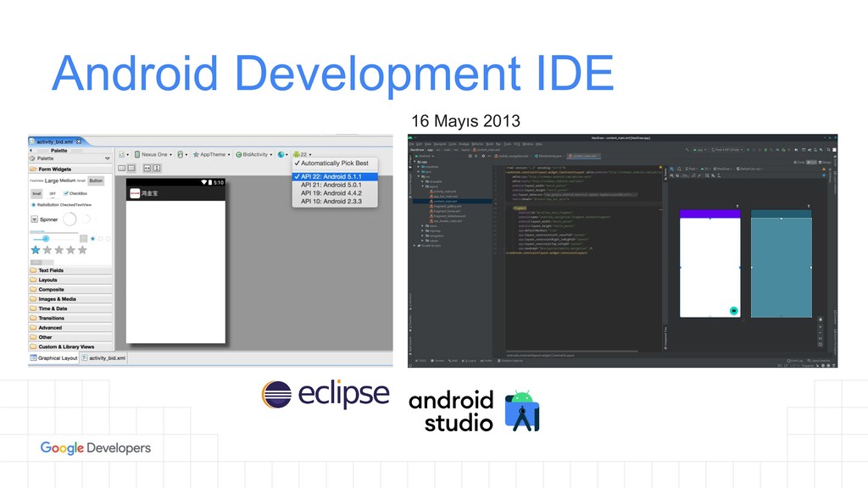Click the green Android API icon in Eclipse

click(x=296, y=154)
